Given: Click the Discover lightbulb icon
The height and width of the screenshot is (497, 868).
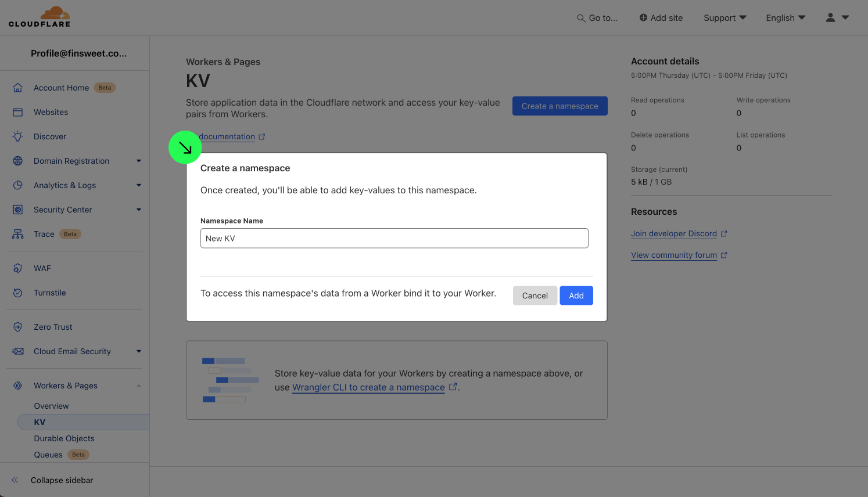Looking at the screenshot, I should [x=18, y=136].
